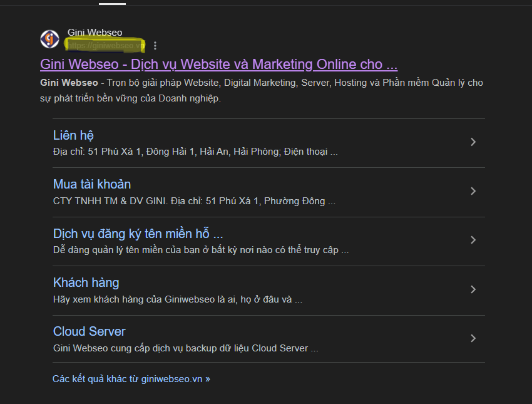Open the Cloud Server sitelink
Screen dimensions: 532x404
click(89, 331)
